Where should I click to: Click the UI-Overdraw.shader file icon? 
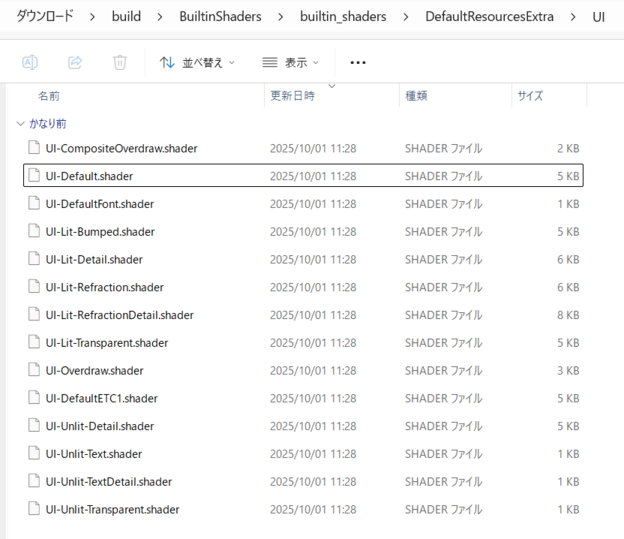[34, 370]
